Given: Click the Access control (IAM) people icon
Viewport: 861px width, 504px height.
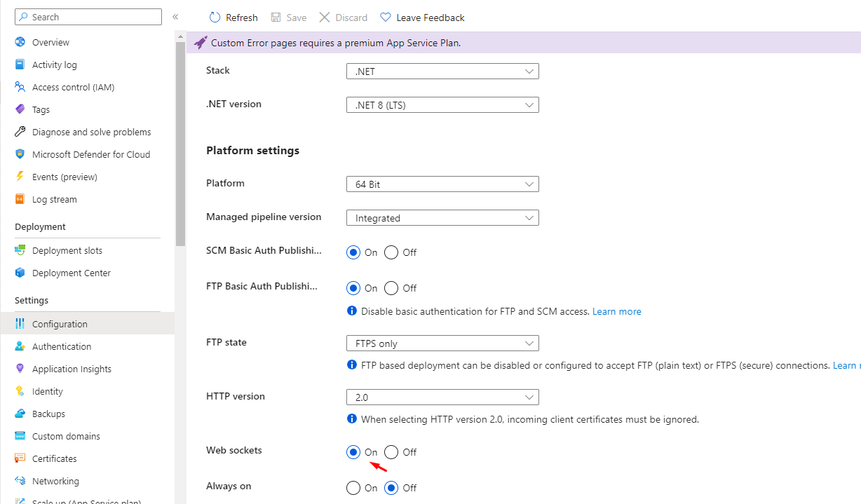Looking at the screenshot, I should pos(20,87).
